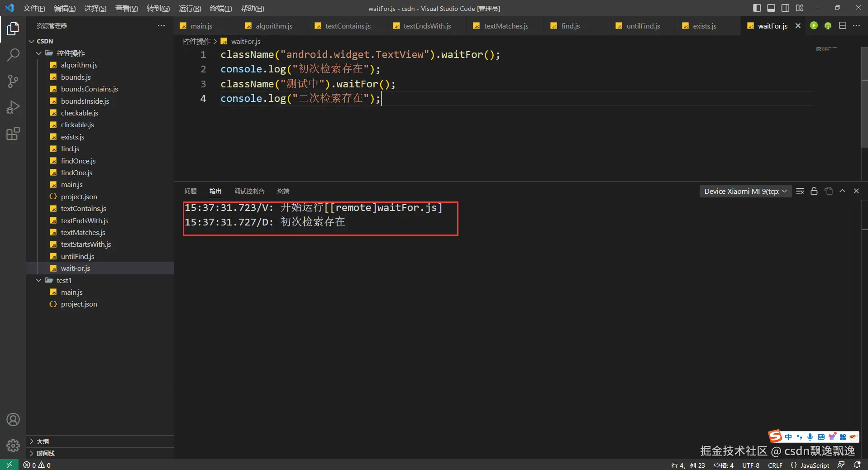
Task: Toggle output auto-scroll lock
Action: (814, 191)
